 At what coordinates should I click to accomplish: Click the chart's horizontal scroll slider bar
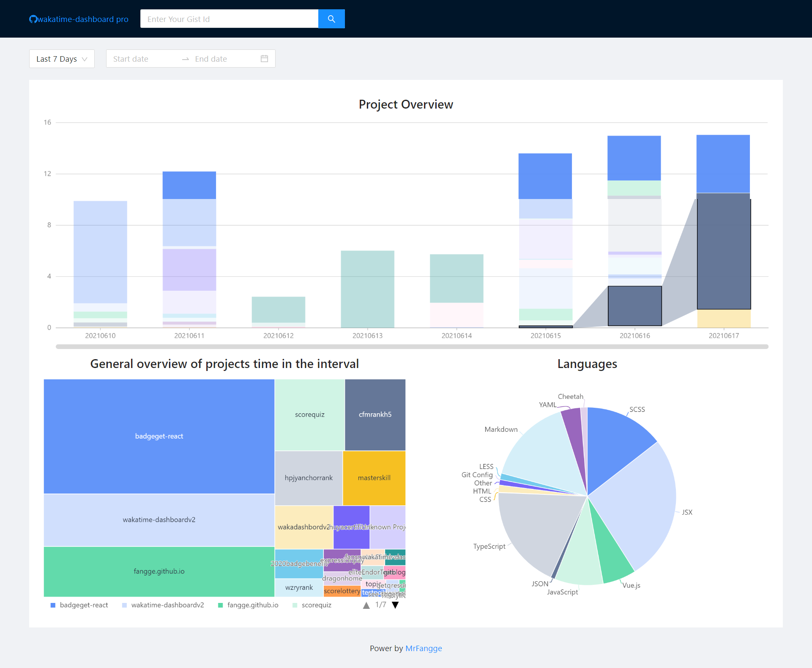(412, 346)
